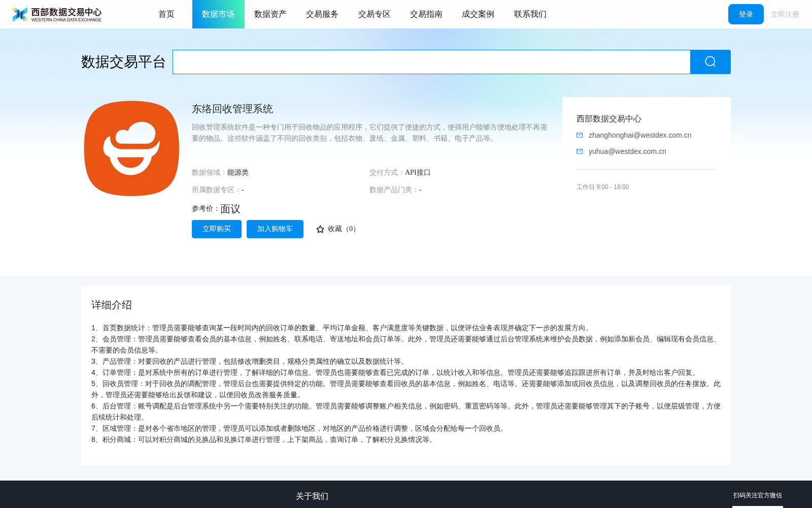Open the orange product logo image

[x=131, y=148]
